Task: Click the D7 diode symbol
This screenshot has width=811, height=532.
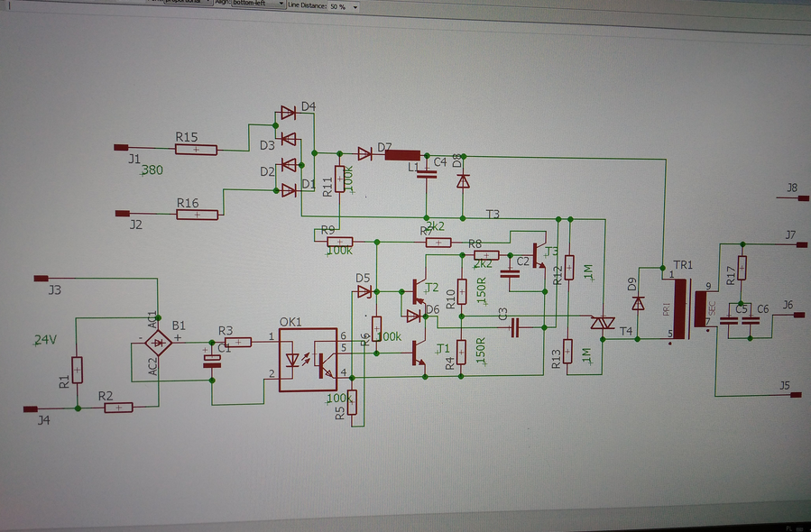Action: (x=364, y=153)
